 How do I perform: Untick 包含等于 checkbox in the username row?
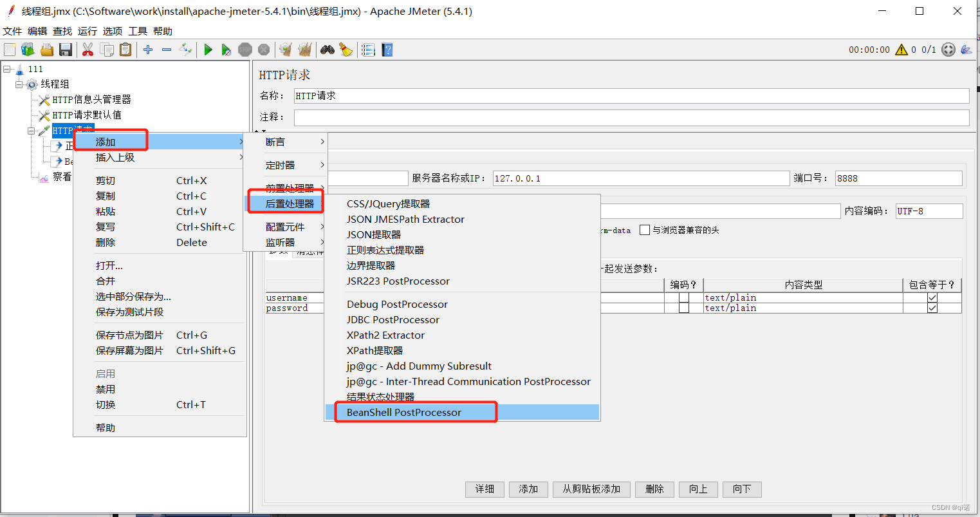[x=932, y=297]
